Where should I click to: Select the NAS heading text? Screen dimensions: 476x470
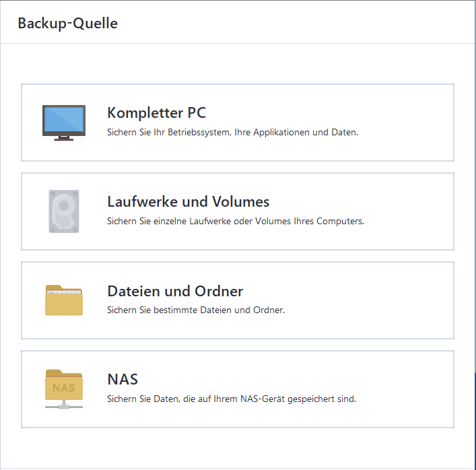click(123, 379)
